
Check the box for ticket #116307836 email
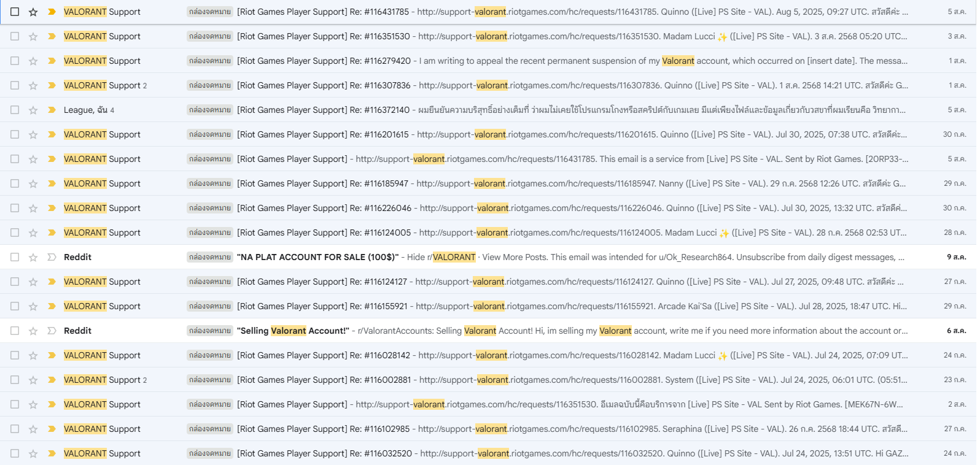click(x=15, y=85)
